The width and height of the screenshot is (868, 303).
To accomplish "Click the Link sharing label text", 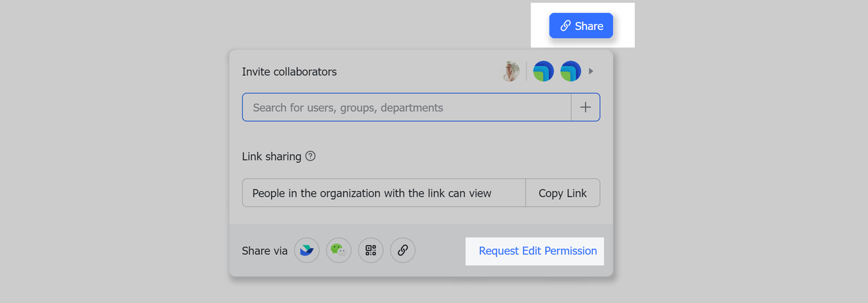I will click(271, 156).
